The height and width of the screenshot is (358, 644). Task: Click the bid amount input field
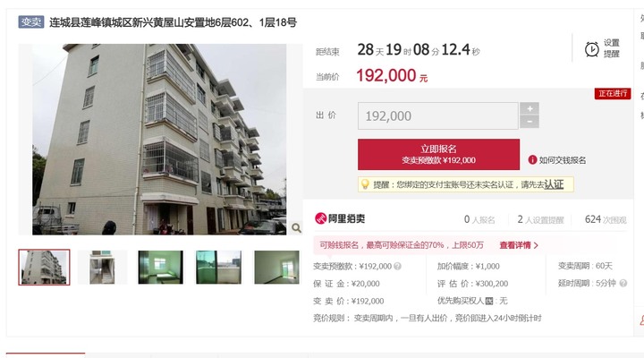click(x=437, y=116)
